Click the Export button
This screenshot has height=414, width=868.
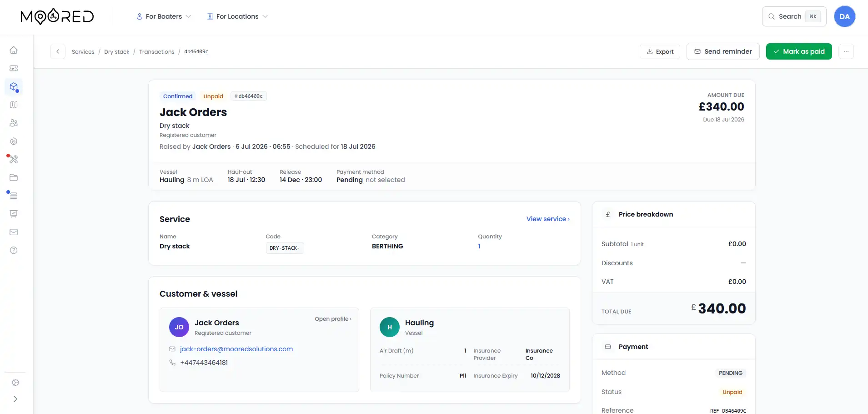tap(660, 51)
